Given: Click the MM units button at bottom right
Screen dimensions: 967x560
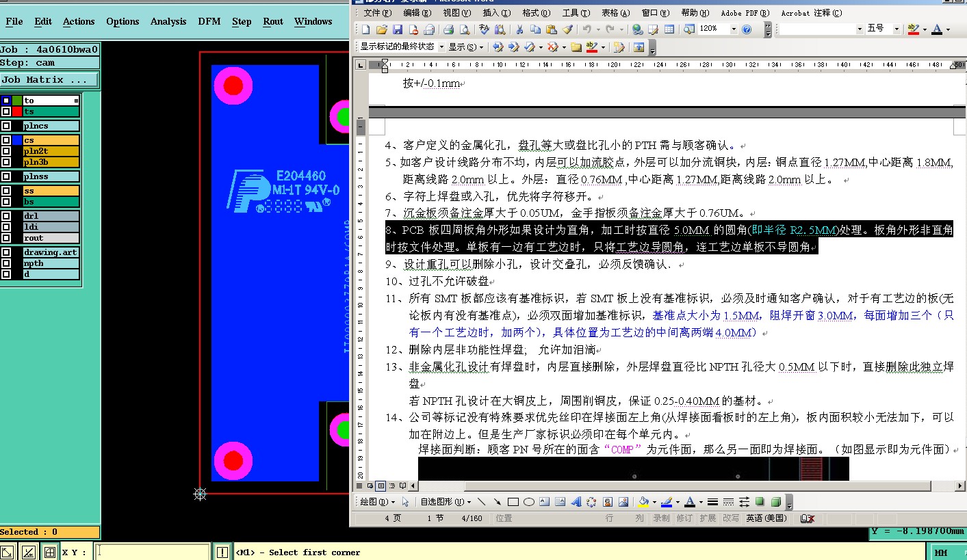Looking at the screenshot, I should point(946,552).
